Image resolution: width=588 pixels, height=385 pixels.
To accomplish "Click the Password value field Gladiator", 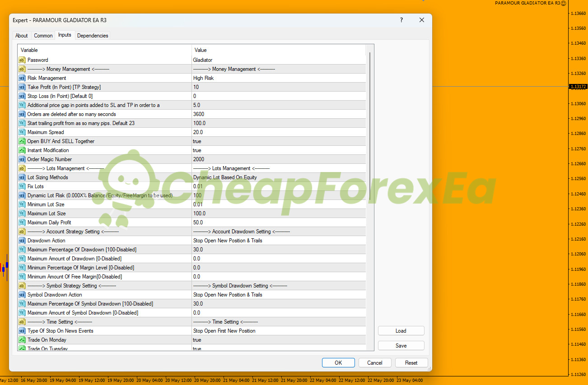I will [x=279, y=60].
